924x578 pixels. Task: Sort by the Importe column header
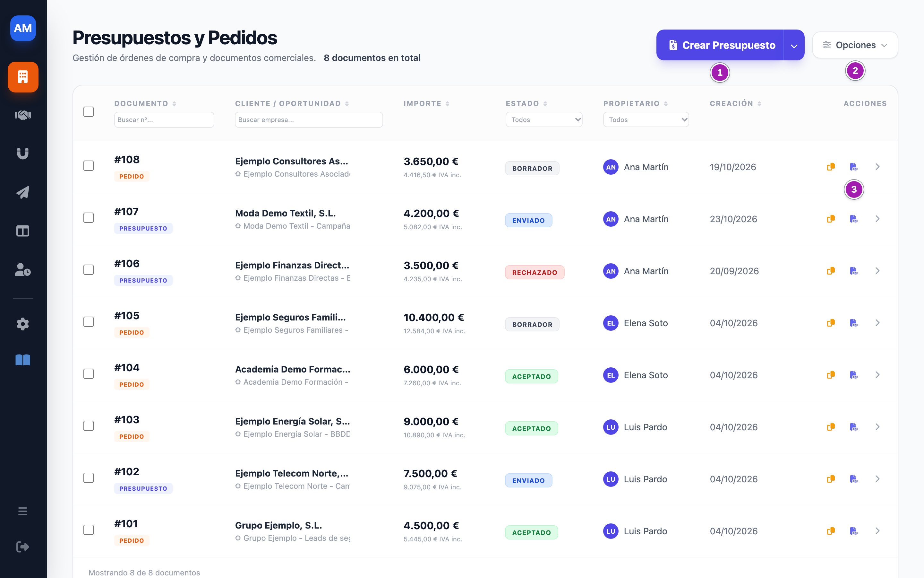(426, 104)
